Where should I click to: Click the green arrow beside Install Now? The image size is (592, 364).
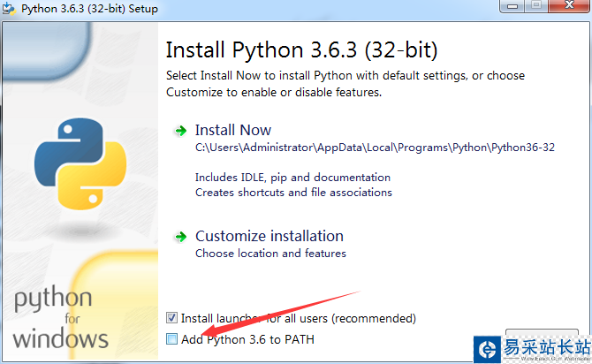[180, 131]
